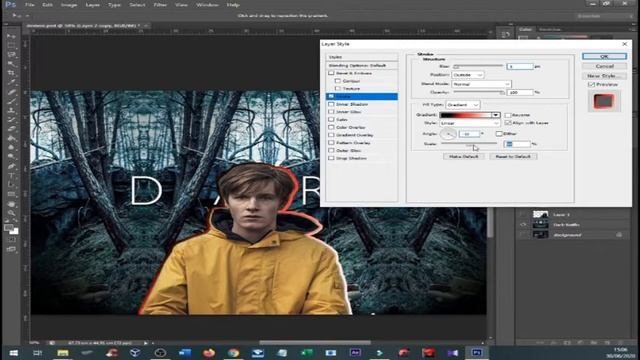Select the Quick Selection tool
640x360 pixels.
coord(11,64)
